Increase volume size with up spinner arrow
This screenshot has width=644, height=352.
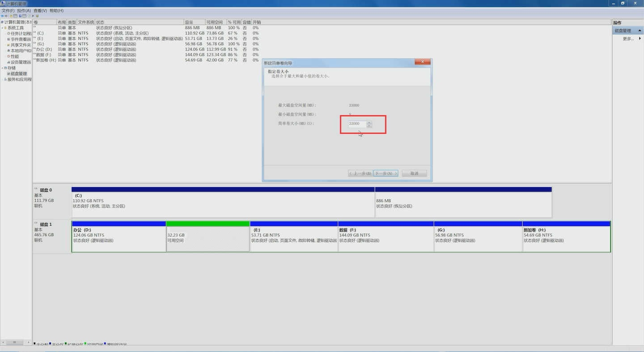369,122
